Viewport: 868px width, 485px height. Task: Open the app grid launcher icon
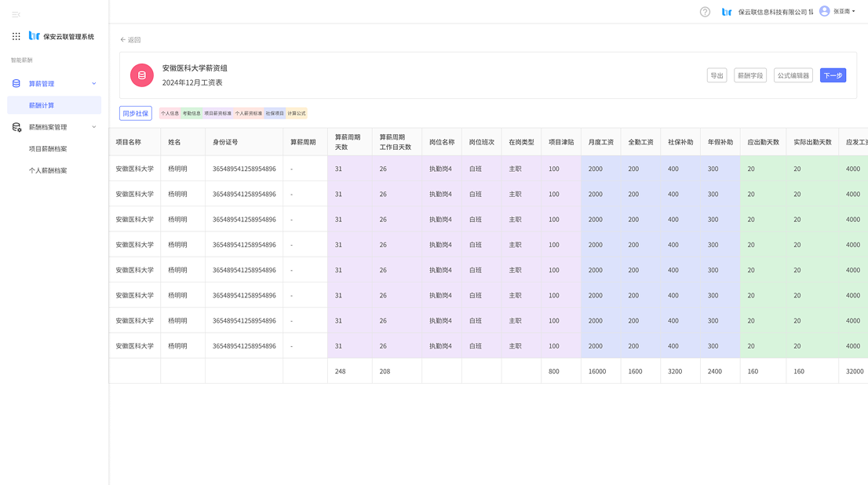(16, 36)
